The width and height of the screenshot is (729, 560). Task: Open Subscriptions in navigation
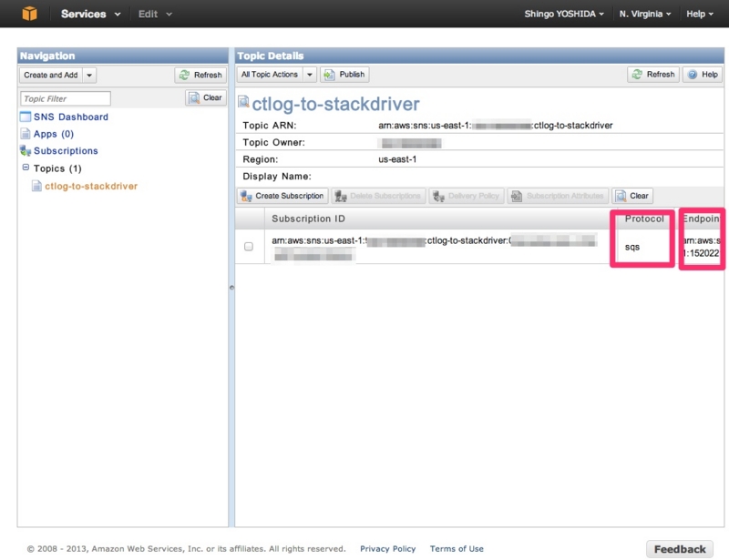[66, 150]
